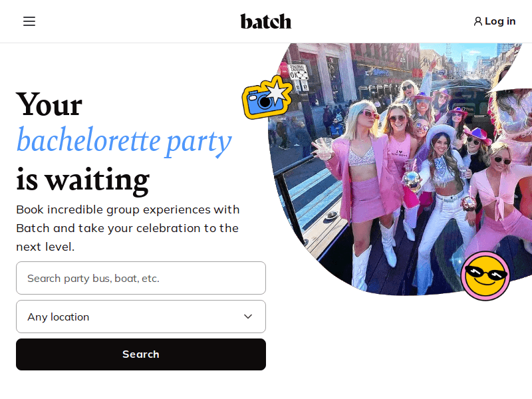Click the bachelorette party group photo
The image size is (532, 399).
[399, 166]
